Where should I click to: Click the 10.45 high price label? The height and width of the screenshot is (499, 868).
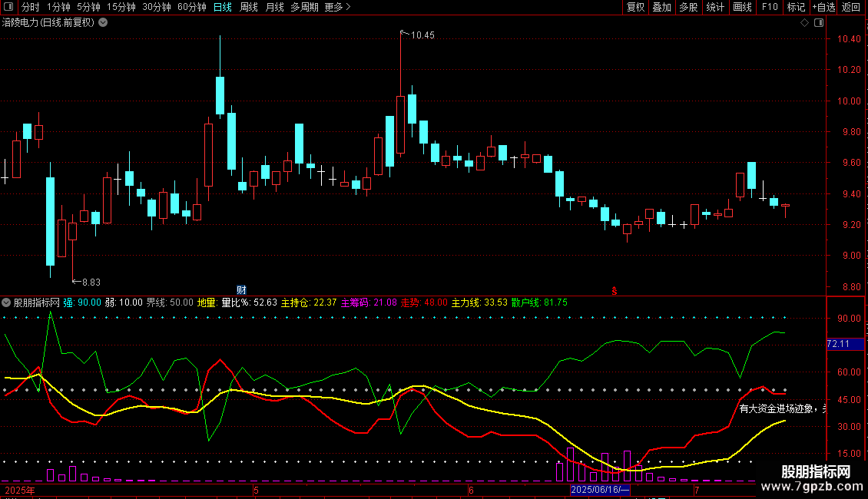(x=422, y=35)
